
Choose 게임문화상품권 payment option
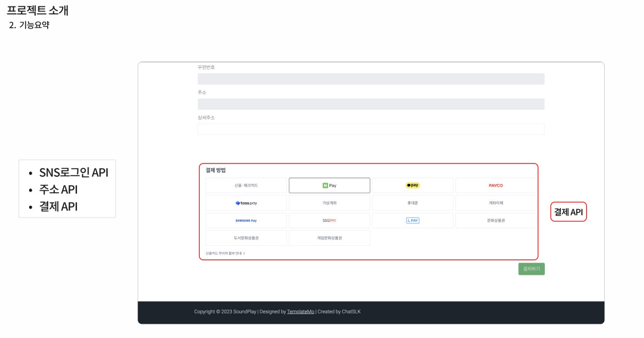click(329, 238)
